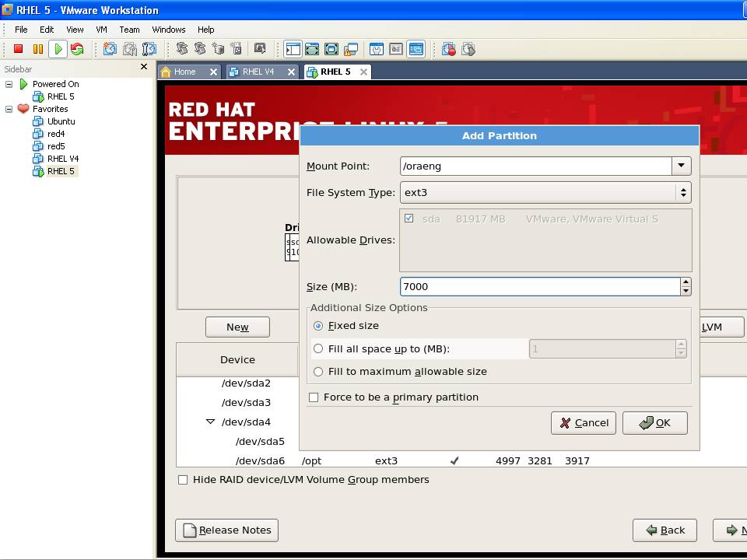This screenshot has width=747, height=560.
Task: Click the Unity windows warning icon
Action: pos(351,49)
